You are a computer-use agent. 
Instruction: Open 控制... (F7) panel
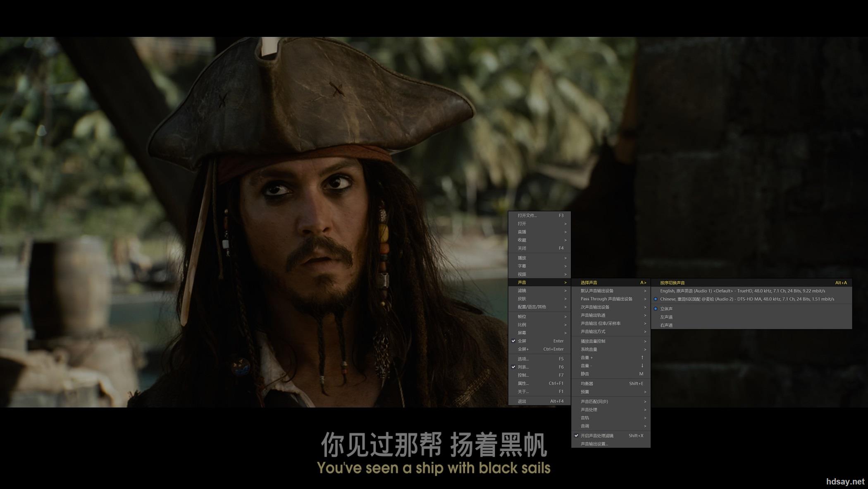[539, 375]
